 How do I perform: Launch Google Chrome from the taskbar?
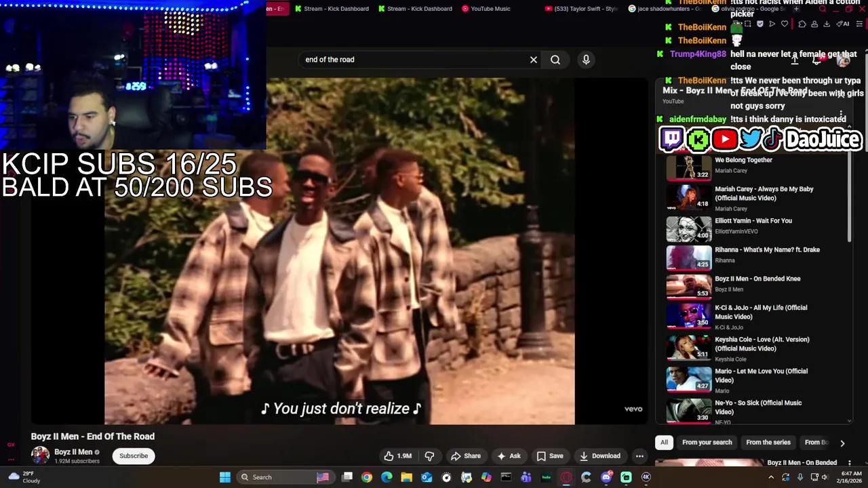(367, 477)
